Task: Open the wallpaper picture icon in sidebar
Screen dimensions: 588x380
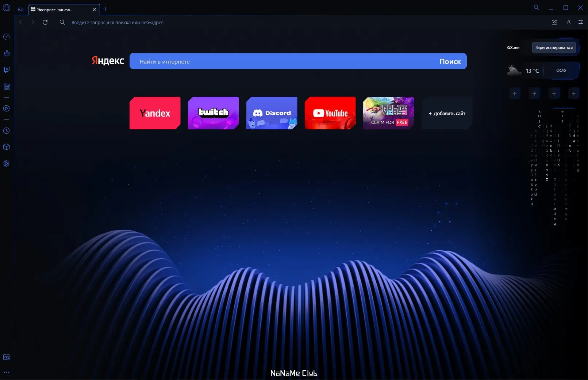Action: (x=7, y=357)
